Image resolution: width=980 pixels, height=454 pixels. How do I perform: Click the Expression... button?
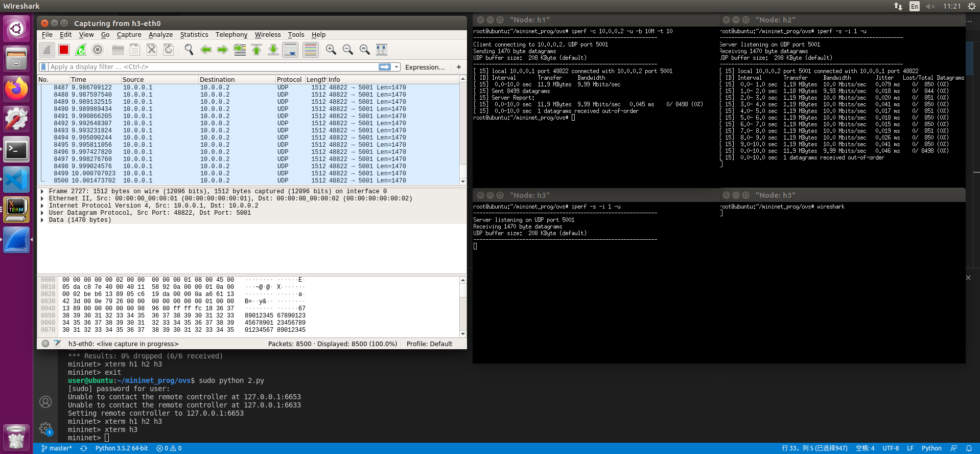tap(425, 67)
